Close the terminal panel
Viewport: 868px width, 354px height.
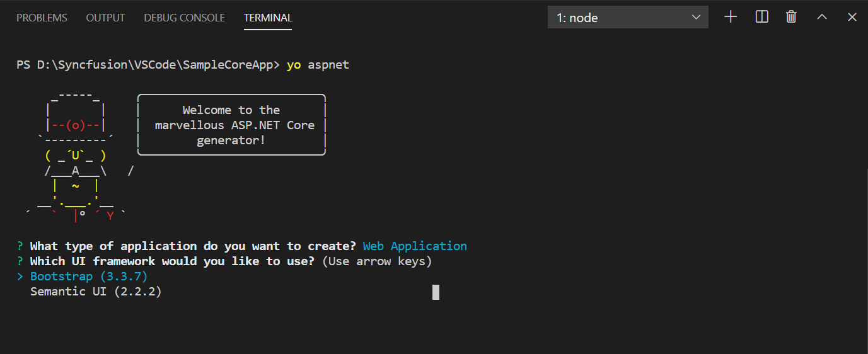coord(852,17)
